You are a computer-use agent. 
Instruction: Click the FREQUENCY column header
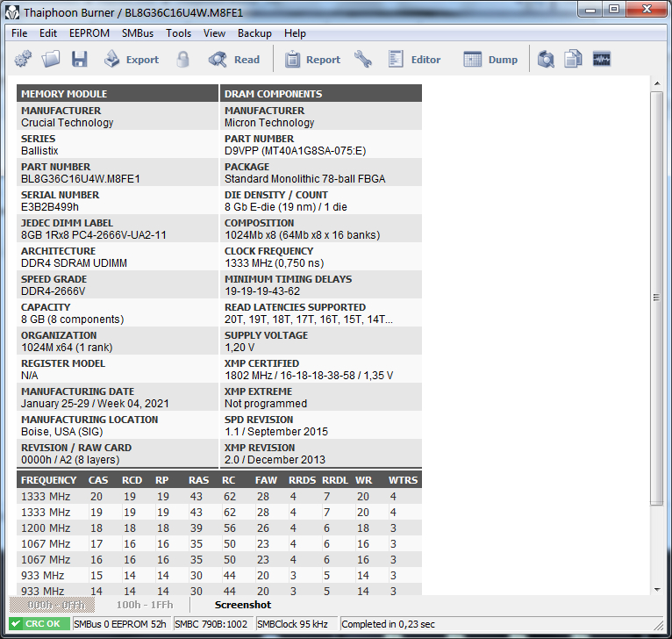click(x=49, y=480)
